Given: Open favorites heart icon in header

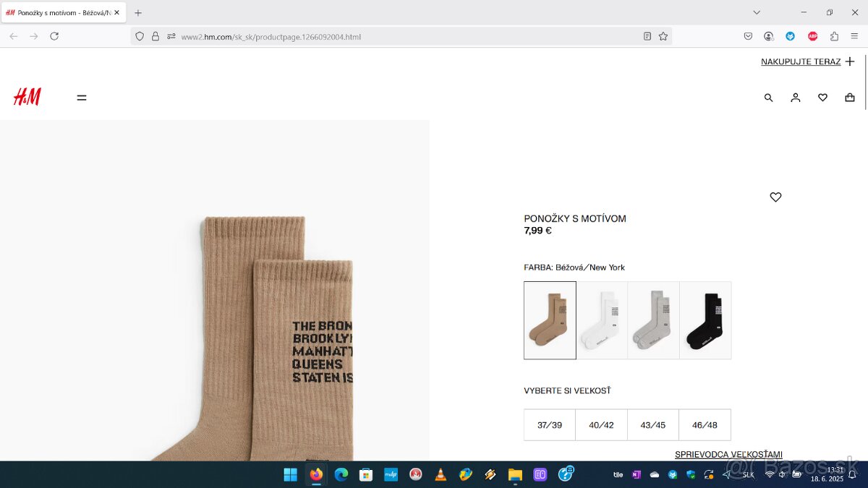Looking at the screenshot, I should [822, 98].
